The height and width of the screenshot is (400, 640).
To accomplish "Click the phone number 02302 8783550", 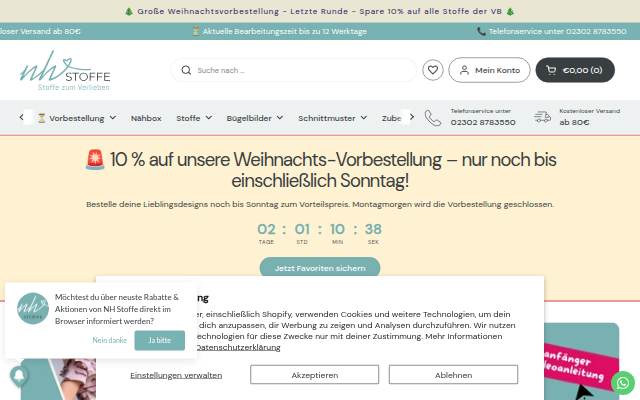I will (483, 122).
